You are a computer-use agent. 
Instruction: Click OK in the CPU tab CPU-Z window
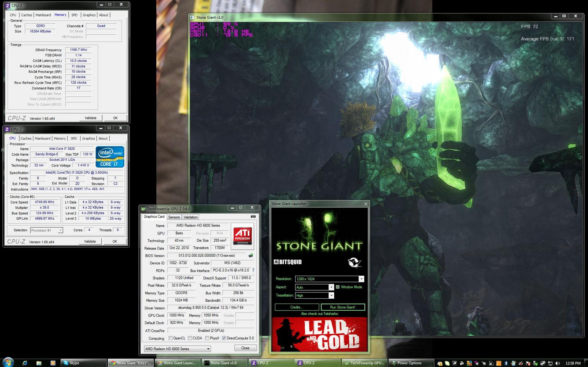[115, 241]
